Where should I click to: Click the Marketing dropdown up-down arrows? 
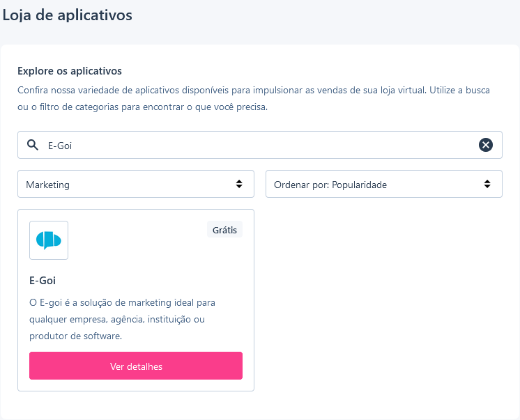coord(239,184)
